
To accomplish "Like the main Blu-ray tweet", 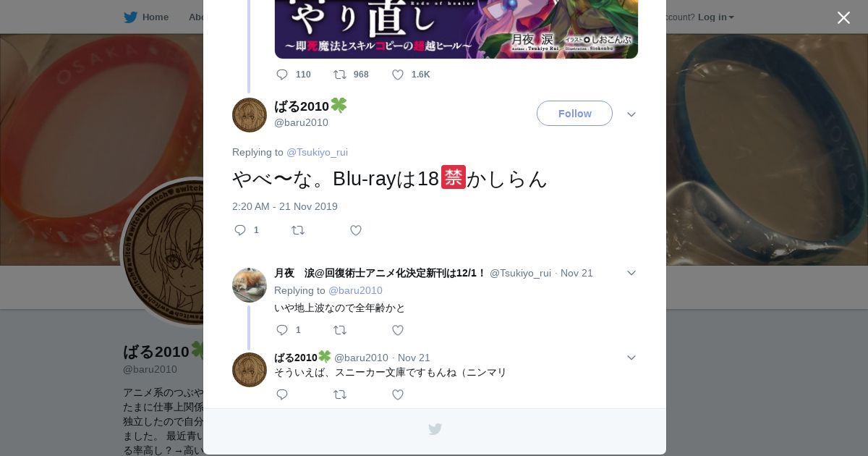I will 356,230.
